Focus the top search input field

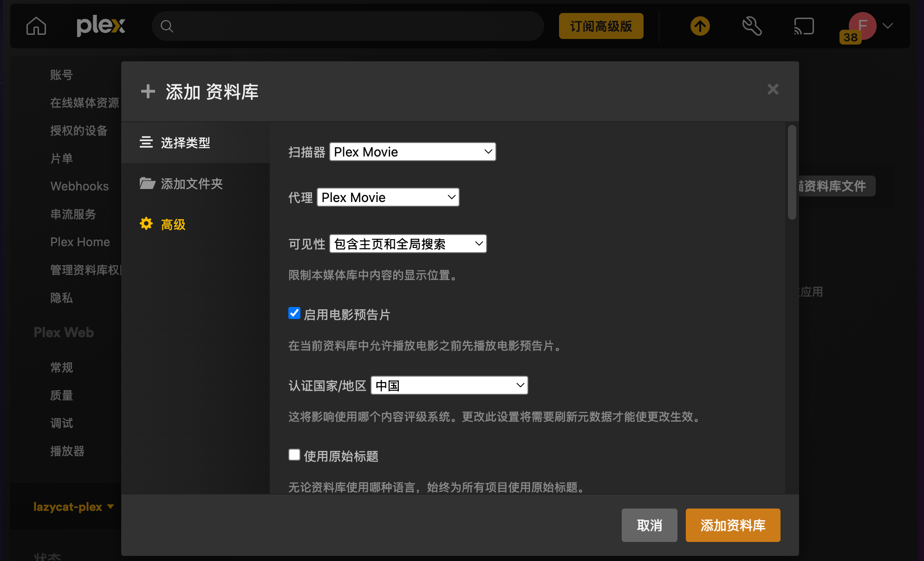[x=348, y=26]
